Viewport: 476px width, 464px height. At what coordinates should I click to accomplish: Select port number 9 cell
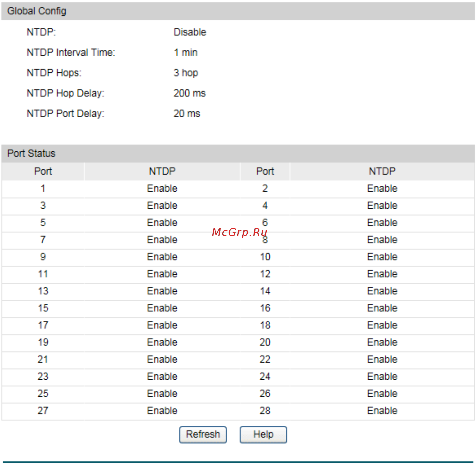(43, 257)
